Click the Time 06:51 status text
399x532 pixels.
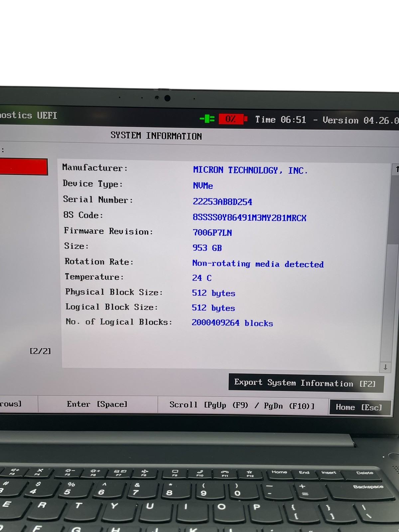click(x=281, y=120)
